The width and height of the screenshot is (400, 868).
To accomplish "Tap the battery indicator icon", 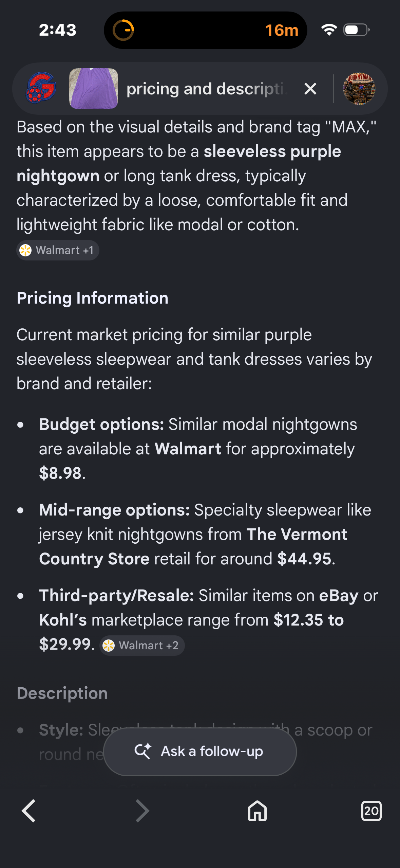I will pyautogui.click(x=357, y=30).
